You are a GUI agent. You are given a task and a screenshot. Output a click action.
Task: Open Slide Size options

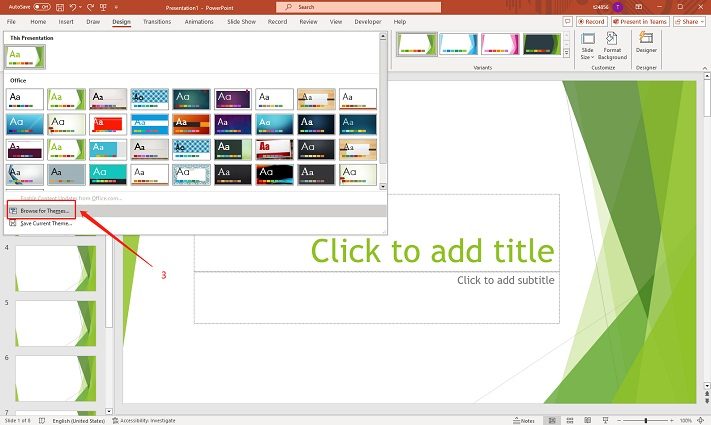[587, 46]
